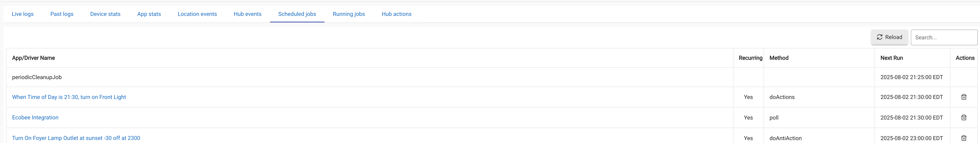Delete the Foyer Lamp Outlet job
The width and height of the screenshot is (980, 143).
(964, 138)
